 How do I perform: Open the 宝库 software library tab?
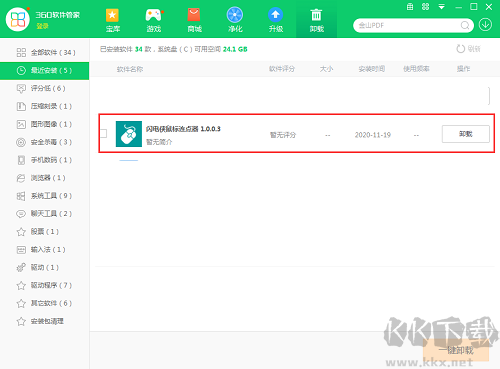tap(113, 20)
